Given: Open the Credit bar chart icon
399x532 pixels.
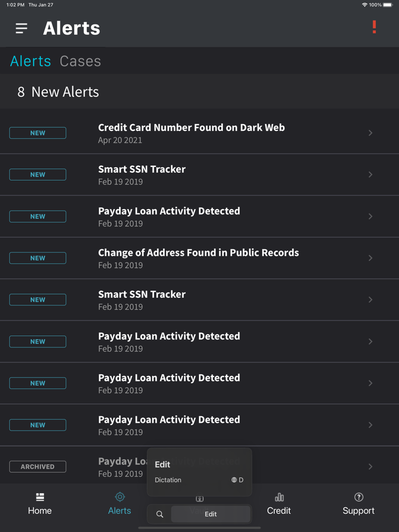Looking at the screenshot, I should (279, 497).
